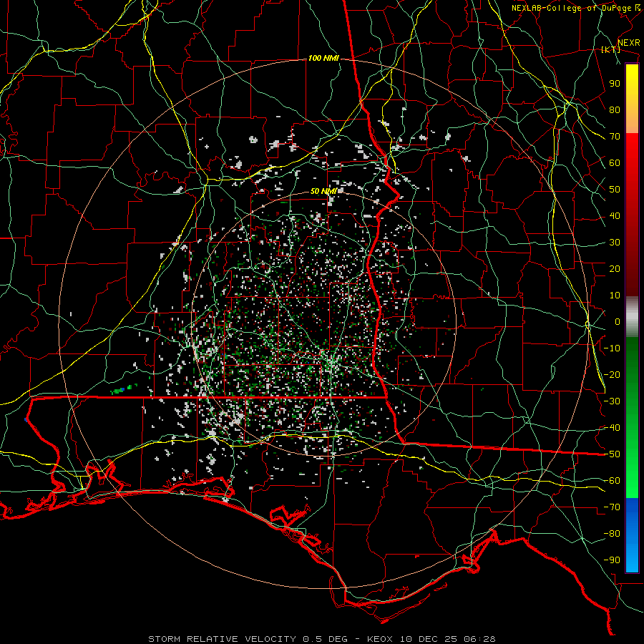Click the Storm Relative Velocity caption text
The height and width of the screenshot is (644, 644).
322,639
